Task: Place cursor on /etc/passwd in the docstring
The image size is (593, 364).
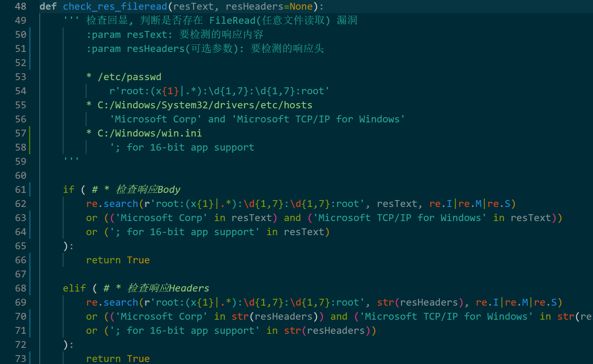Action: click(129, 77)
